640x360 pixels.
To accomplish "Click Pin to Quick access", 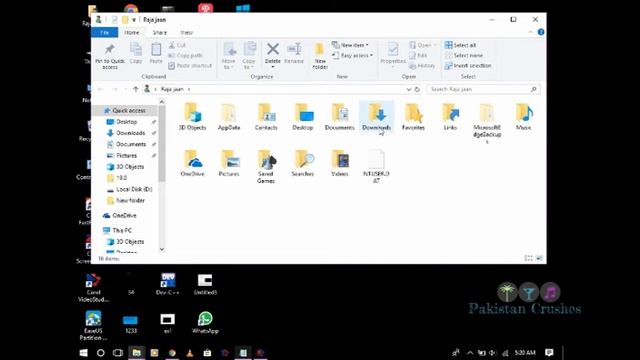I will pyautogui.click(x=110, y=56).
